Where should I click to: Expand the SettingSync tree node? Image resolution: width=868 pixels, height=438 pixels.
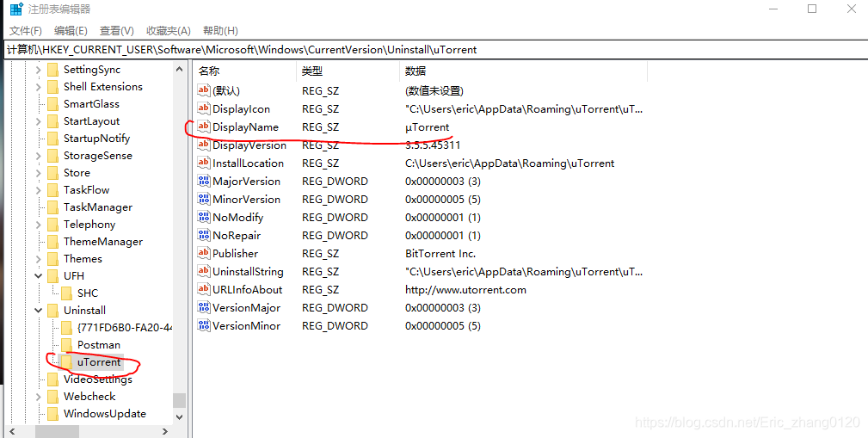click(38, 70)
